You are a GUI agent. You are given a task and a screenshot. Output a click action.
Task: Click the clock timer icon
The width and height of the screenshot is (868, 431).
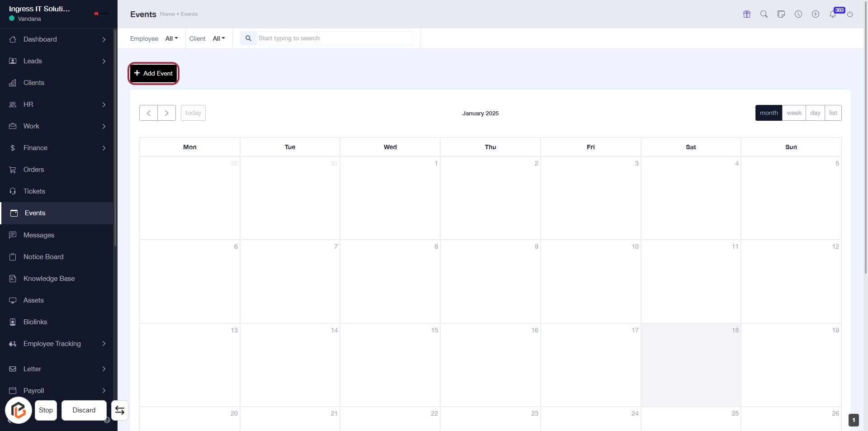pyautogui.click(x=798, y=14)
